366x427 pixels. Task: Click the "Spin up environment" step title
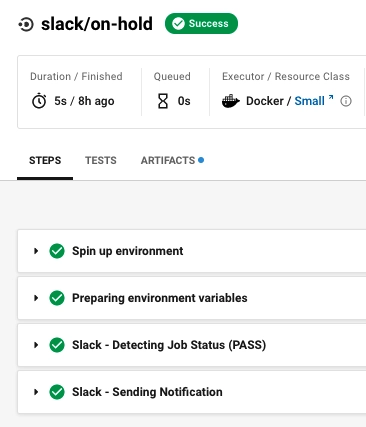[128, 251]
